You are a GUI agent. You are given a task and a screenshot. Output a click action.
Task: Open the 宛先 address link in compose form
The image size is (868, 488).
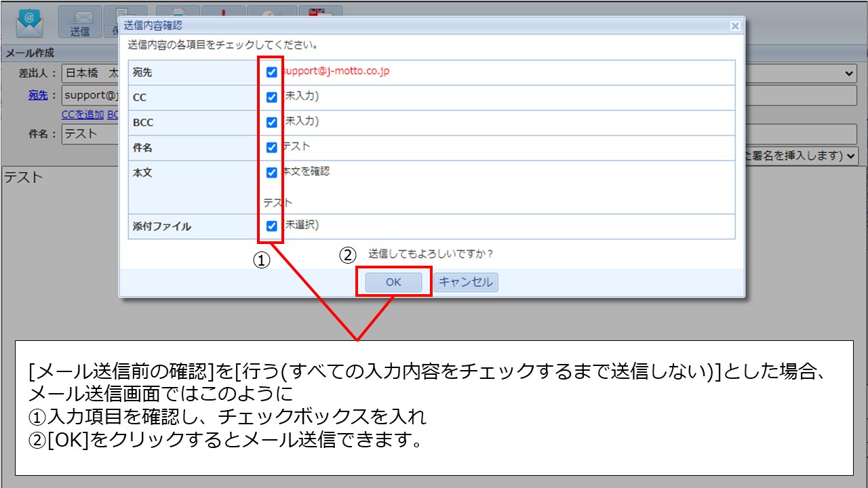click(38, 96)
